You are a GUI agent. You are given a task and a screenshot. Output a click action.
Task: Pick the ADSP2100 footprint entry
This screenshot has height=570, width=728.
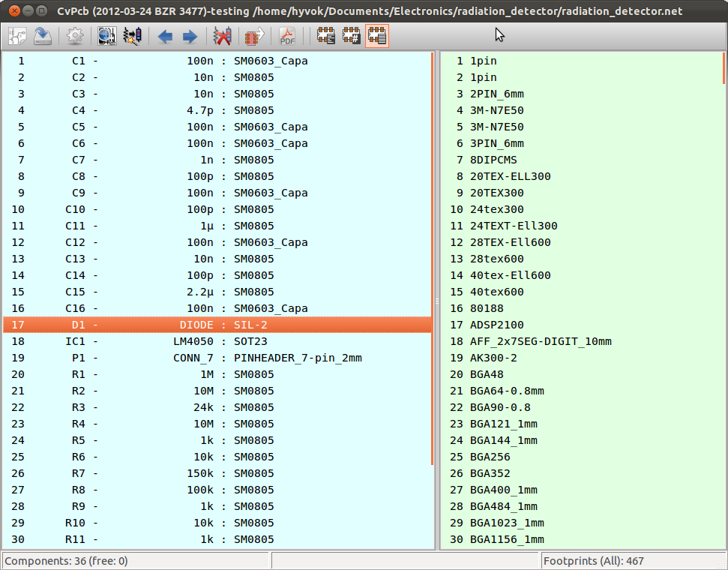point(496,325)
